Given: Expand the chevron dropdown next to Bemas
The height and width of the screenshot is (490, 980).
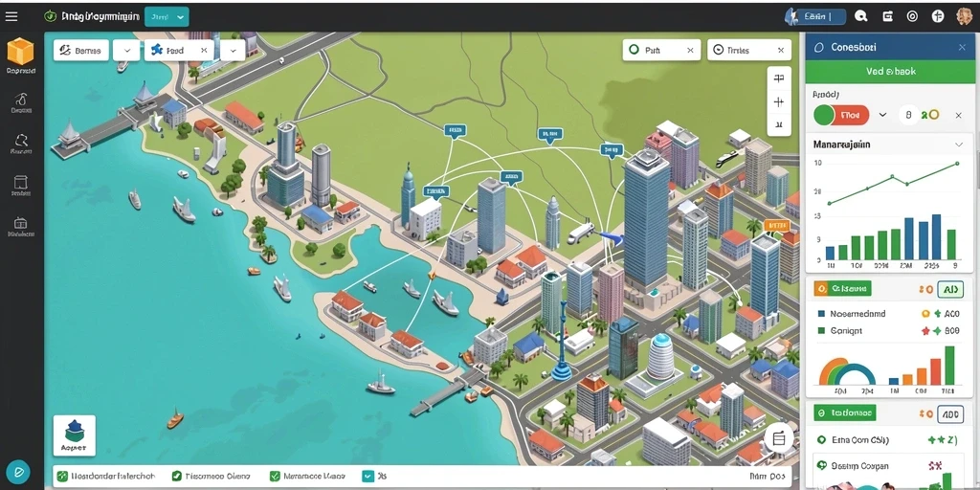Looking at the screenshot, I should 127,50.
